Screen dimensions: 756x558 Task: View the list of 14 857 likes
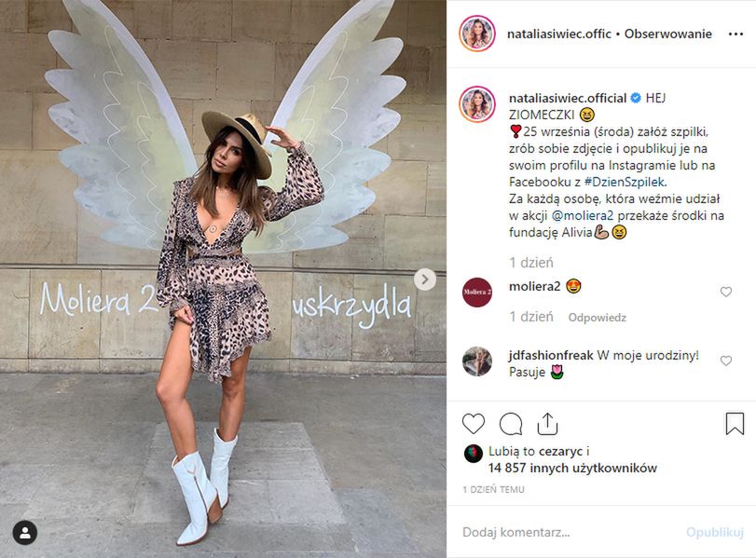572,468
